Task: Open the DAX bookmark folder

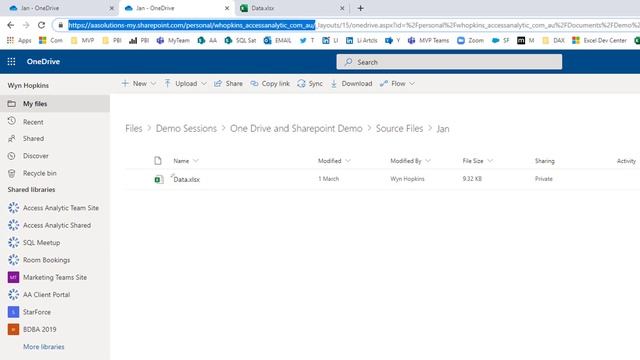Action: (553, 40)
